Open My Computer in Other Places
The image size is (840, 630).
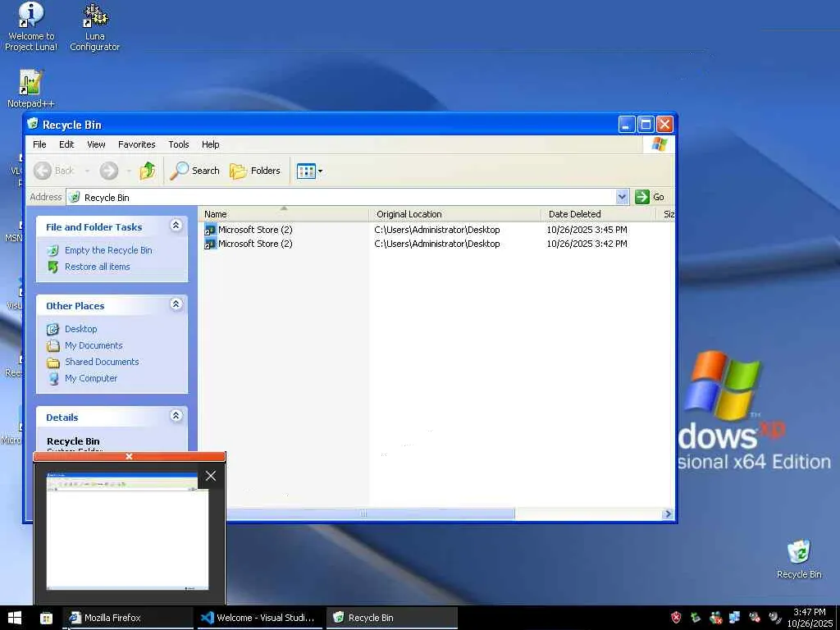point(90,378)
